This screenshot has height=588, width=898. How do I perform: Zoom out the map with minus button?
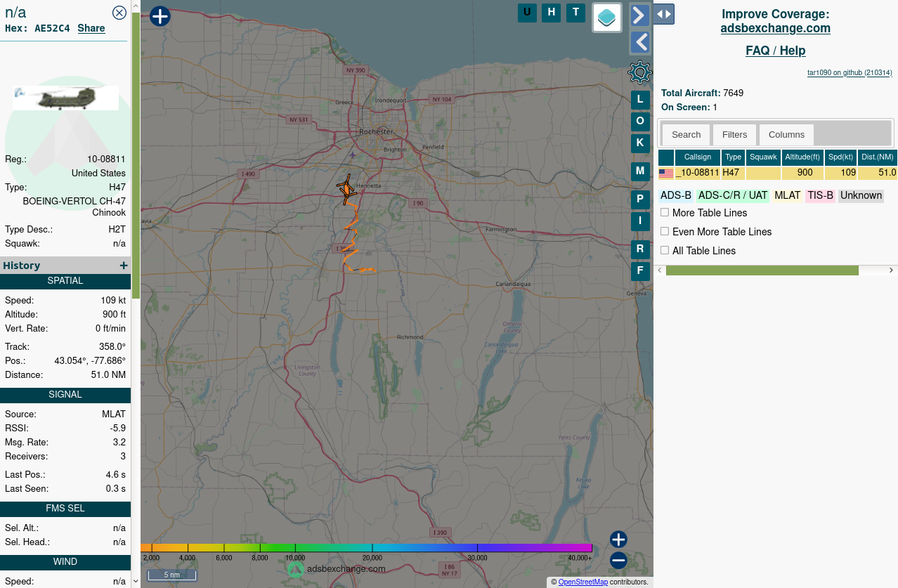pos(618,560)
